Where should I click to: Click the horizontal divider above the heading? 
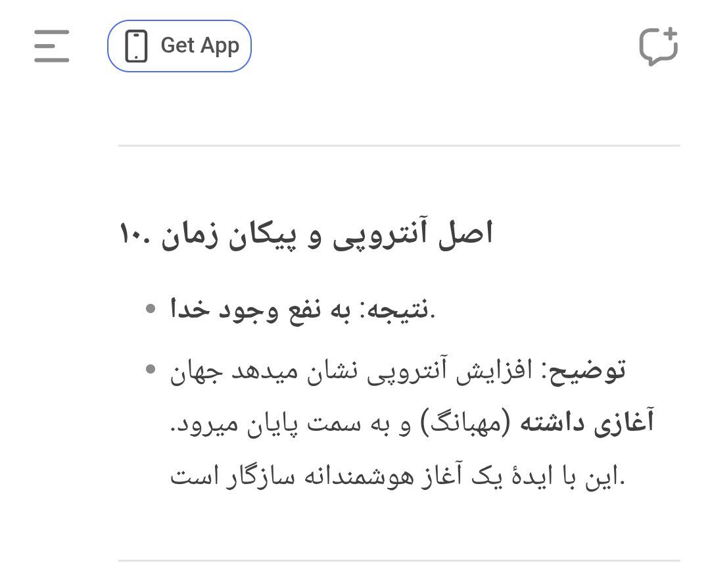point(399,146)
